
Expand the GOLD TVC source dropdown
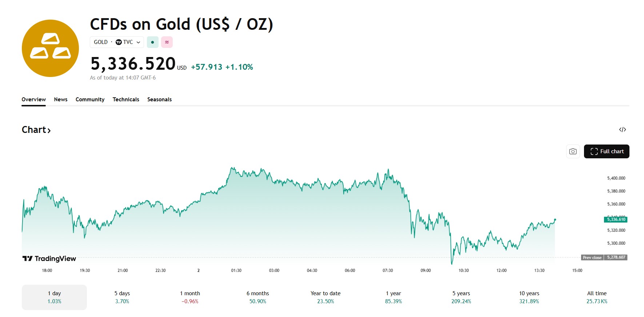point(117,42)
